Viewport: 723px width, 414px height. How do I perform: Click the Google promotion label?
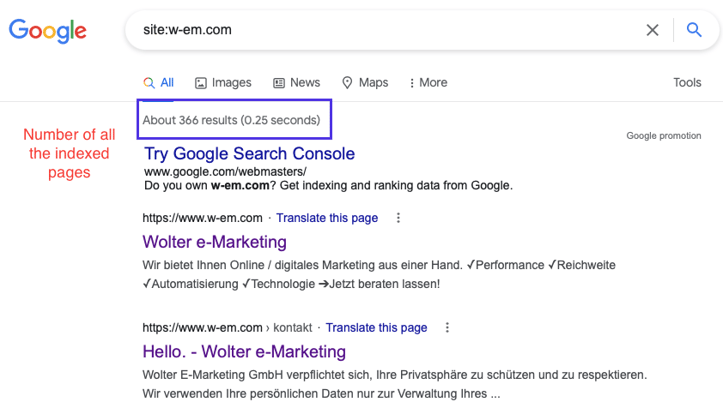click(664, 136)
